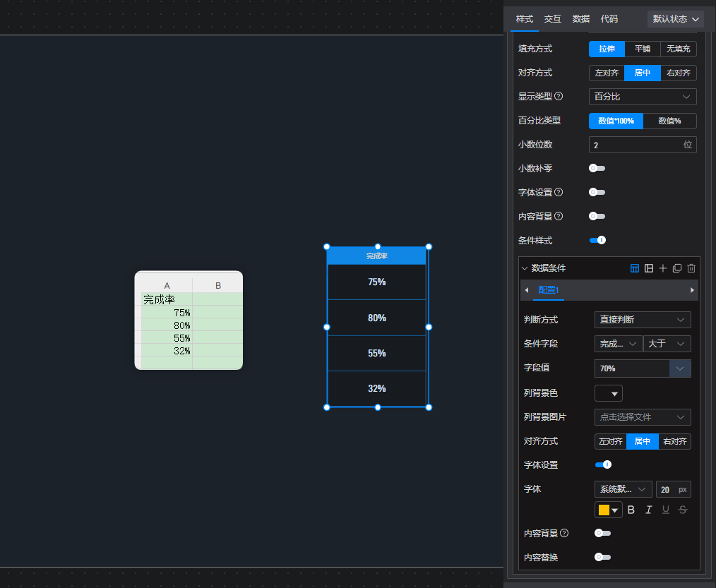716x588 pixels.
Task: Switch to the 数据 tab
Action: pos(581,19)
